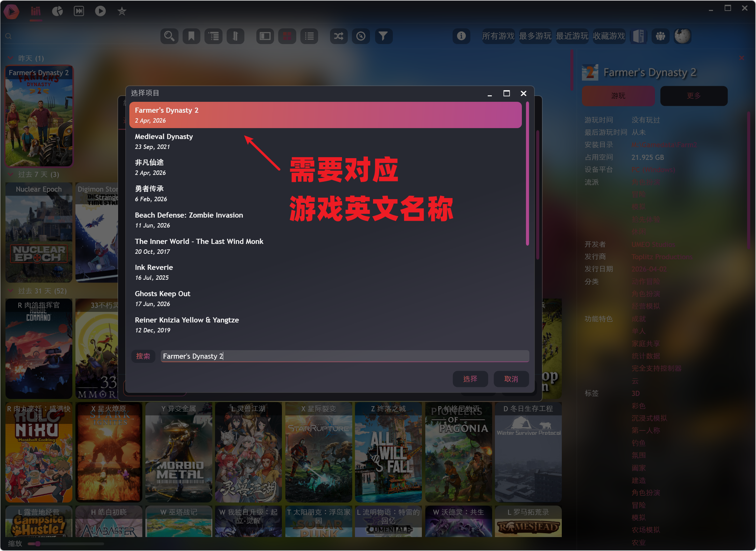Viewport: 756px width, 551px height.
Task: Open the All Will Fall (终落之城) cover
Action: point(388,452)
